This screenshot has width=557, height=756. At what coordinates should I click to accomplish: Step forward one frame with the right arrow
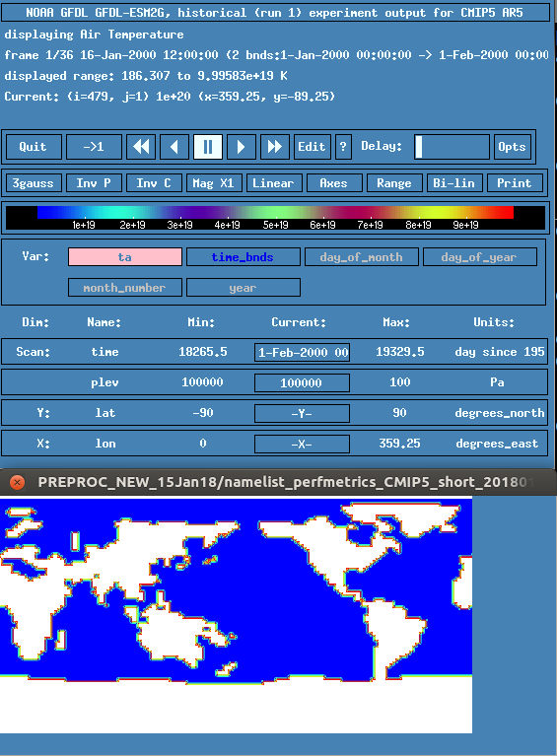[242, 147]
